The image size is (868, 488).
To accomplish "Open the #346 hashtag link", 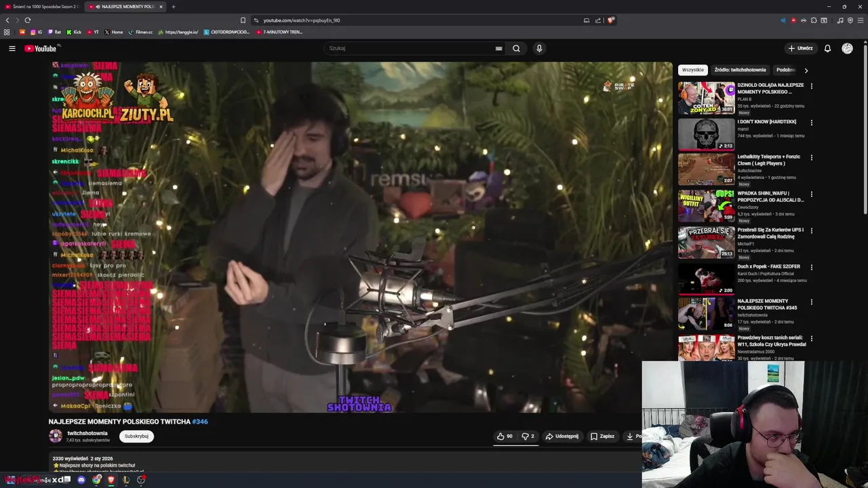I will pyautogui.click(x=200, y=422).
